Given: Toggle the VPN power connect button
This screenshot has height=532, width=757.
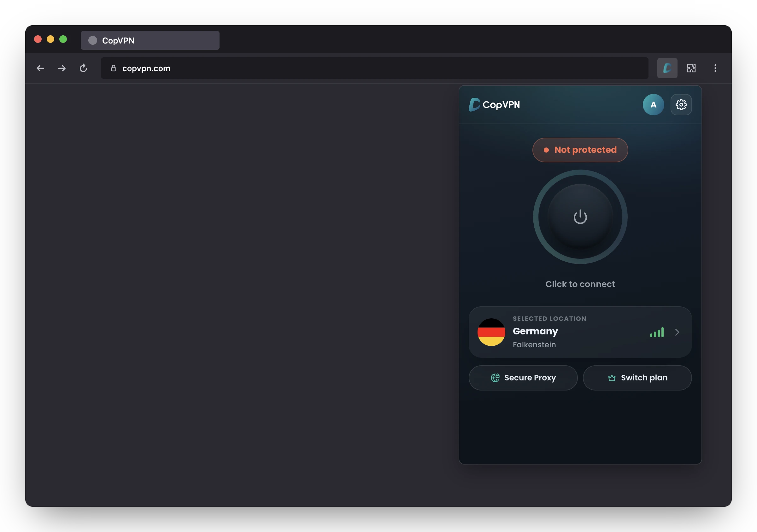Looking at the screenshot, I should coord(580,217).
